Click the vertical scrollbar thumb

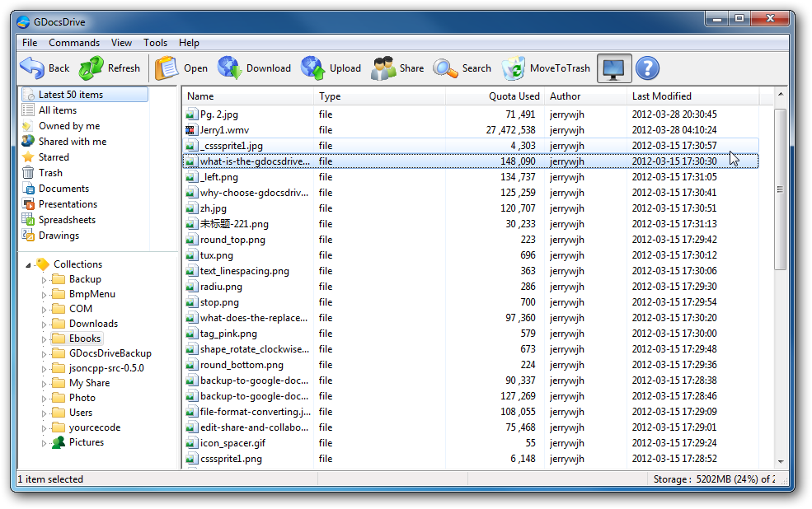click(x=781, y=189)
